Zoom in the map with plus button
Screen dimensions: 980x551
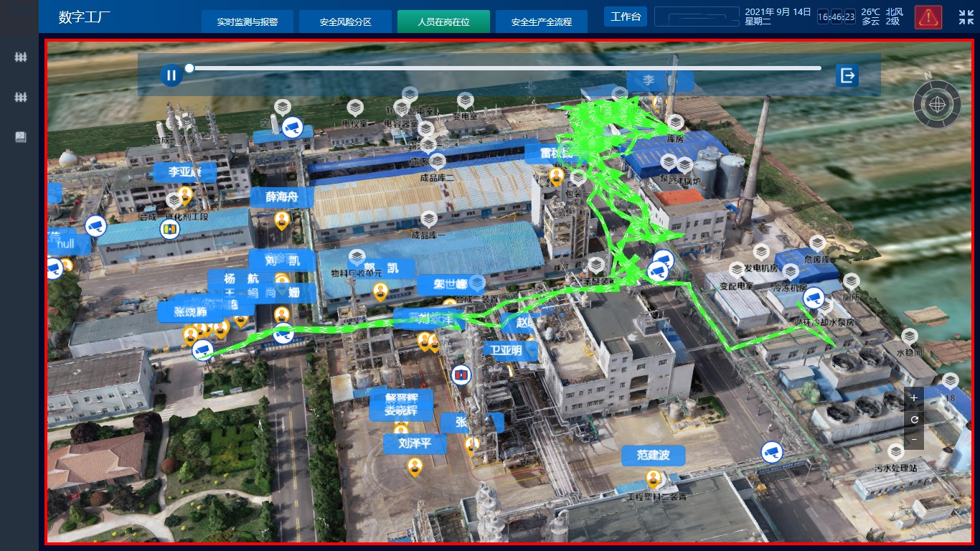(x=913, y=398)
